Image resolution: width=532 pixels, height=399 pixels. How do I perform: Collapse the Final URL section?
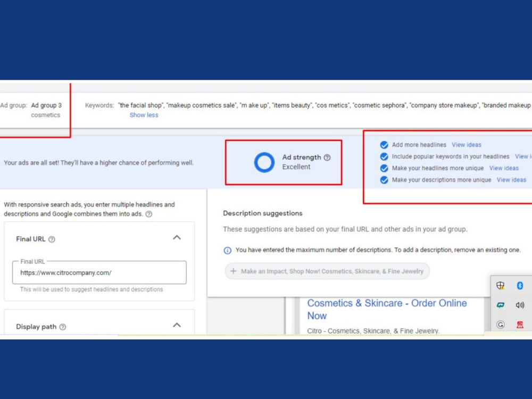(x=177, y=237)
